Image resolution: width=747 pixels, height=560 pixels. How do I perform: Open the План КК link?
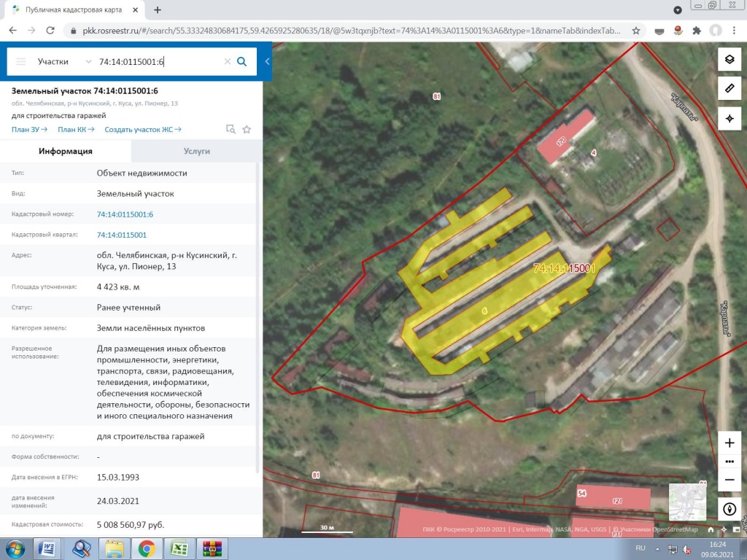(x=76, y=130)
